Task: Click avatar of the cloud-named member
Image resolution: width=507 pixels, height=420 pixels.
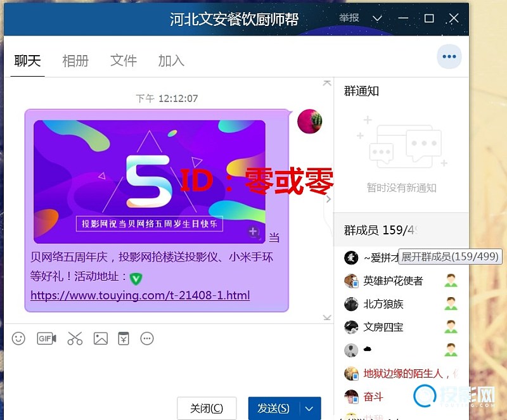Action: (x=351, y=350)
